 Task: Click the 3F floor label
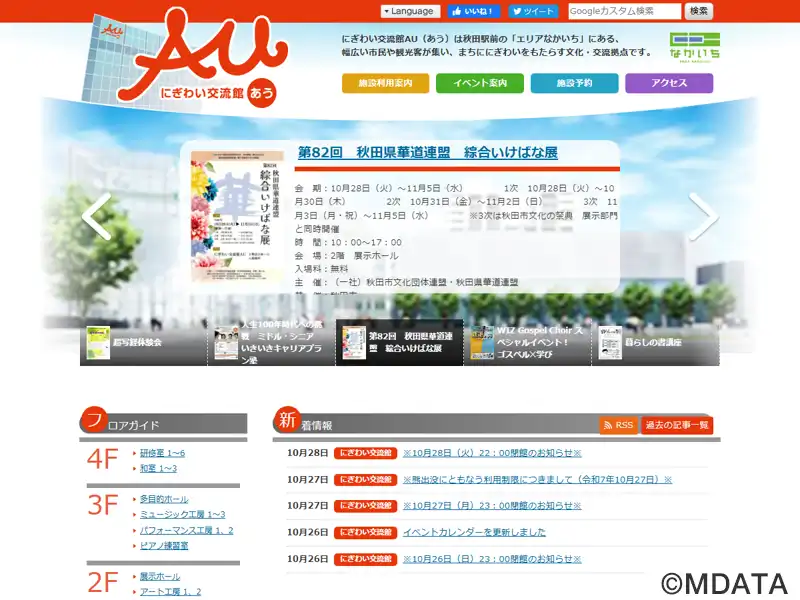click(x=103, y=505)
